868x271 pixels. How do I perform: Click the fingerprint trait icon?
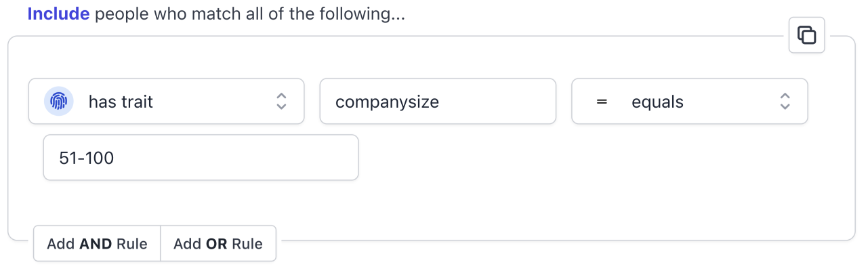(59, 102)
